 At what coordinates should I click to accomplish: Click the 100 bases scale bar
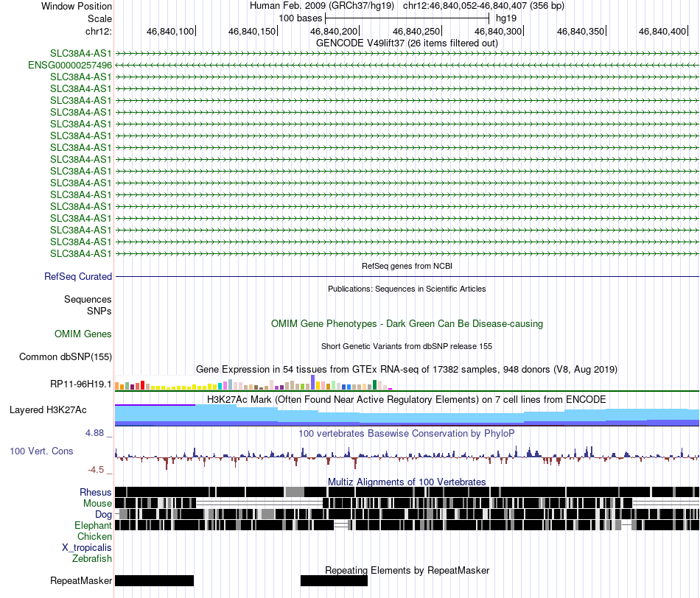[407, 18]
